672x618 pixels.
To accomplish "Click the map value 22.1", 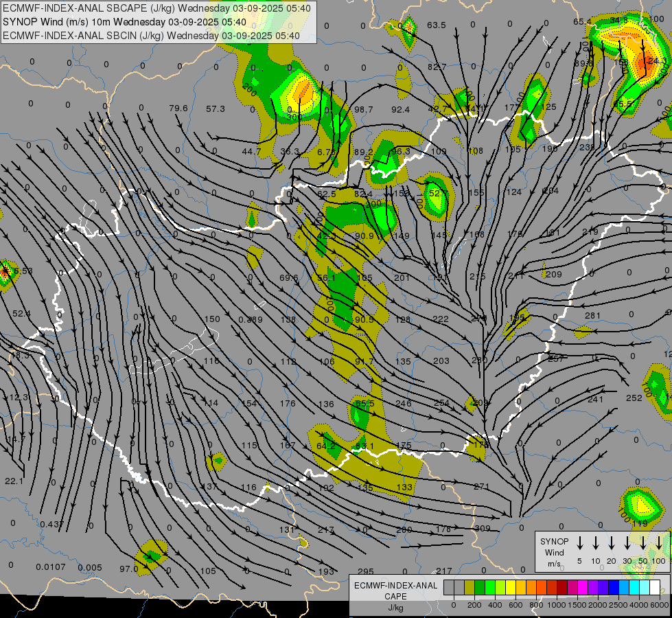I will [x=14, y=481].
